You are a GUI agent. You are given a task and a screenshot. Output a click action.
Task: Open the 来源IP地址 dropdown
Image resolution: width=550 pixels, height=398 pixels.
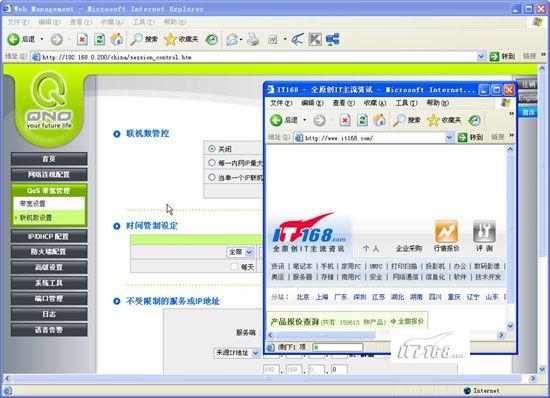[256, 353]
